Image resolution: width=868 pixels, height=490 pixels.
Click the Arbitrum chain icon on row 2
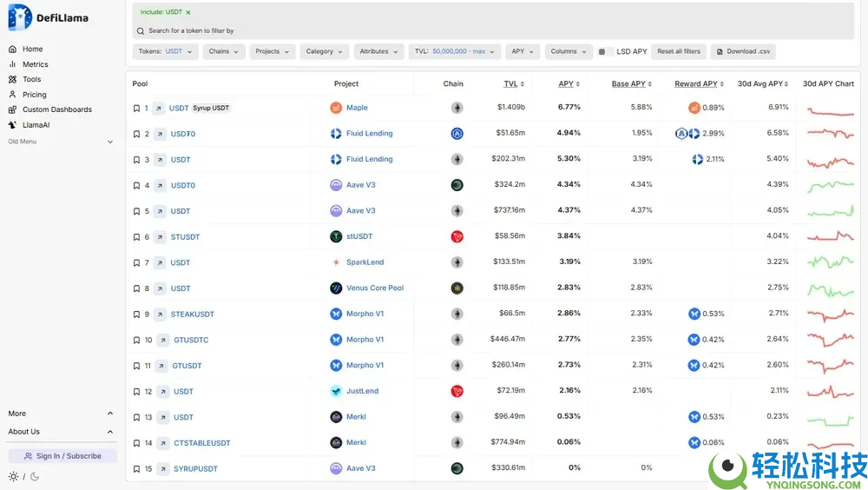(457, 134)
